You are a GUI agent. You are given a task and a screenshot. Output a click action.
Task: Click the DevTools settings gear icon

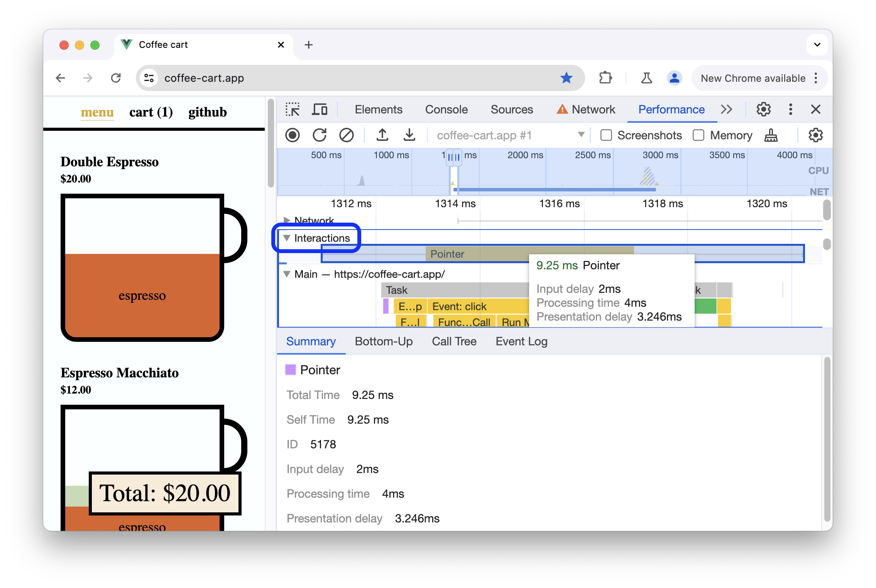(763, 109)
